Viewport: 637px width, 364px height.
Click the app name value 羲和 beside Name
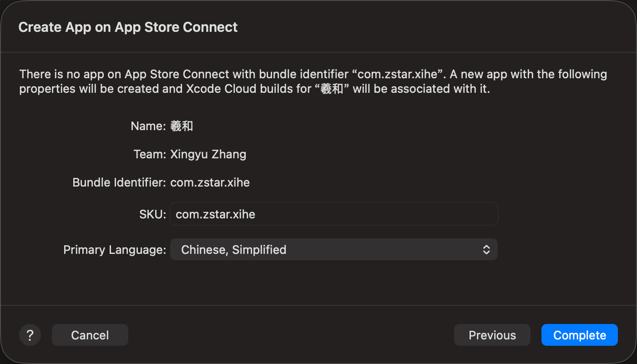182,126
